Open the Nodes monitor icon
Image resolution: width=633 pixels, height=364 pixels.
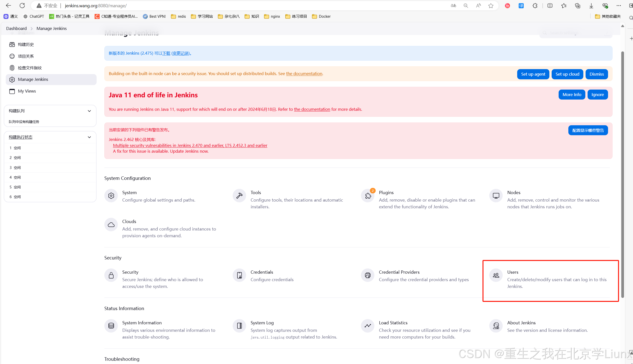point(496,196)
